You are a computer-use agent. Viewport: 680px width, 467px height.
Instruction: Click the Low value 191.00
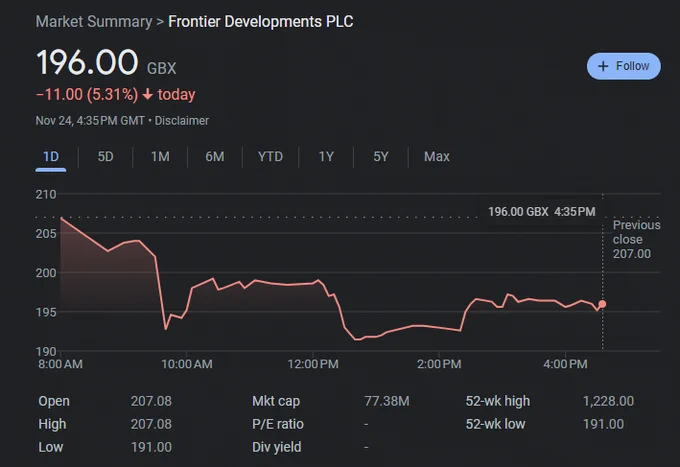coord(151,447)
